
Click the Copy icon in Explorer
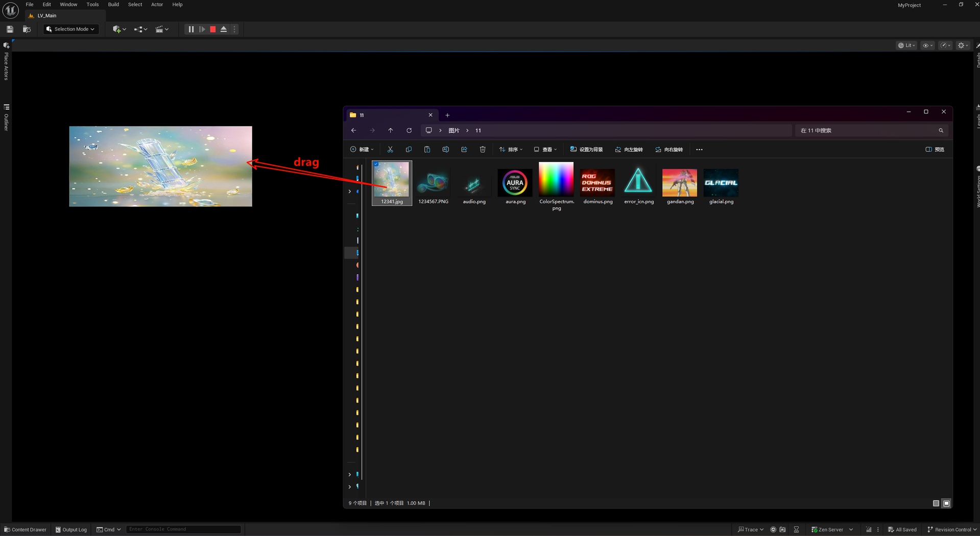[409, 150]
